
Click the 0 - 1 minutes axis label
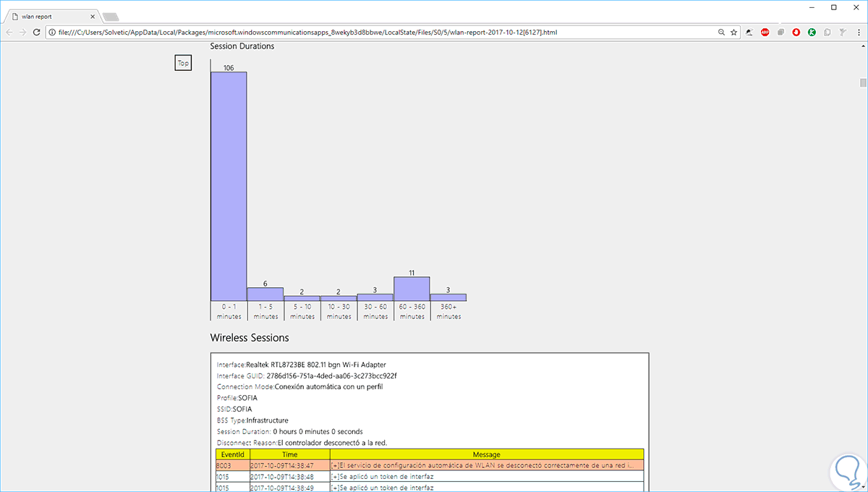[229, 311]
